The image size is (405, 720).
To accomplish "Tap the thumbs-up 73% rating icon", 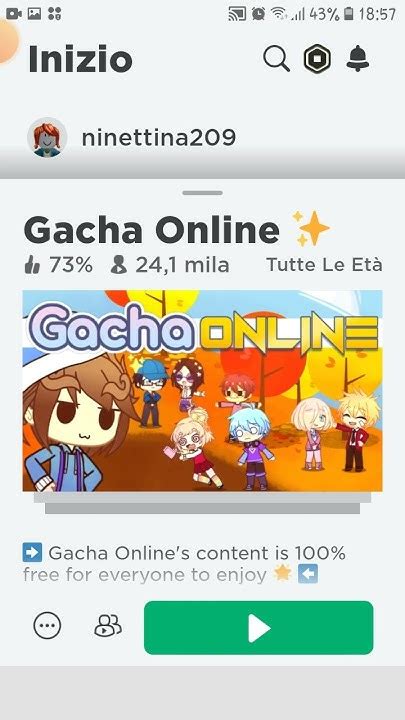I will (x=32, y=265).
